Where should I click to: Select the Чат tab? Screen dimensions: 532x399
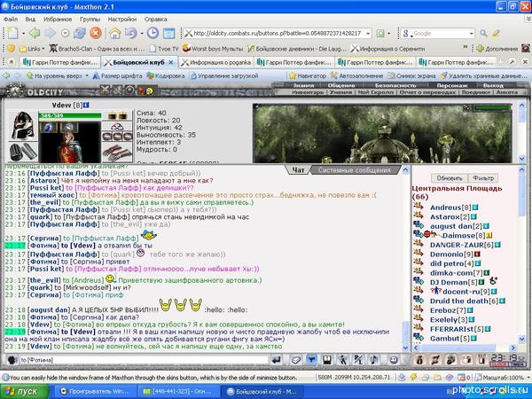298,170
